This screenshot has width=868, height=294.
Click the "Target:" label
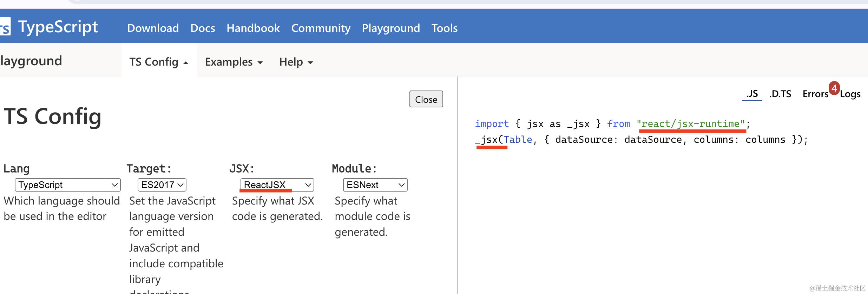click(149, 169)
